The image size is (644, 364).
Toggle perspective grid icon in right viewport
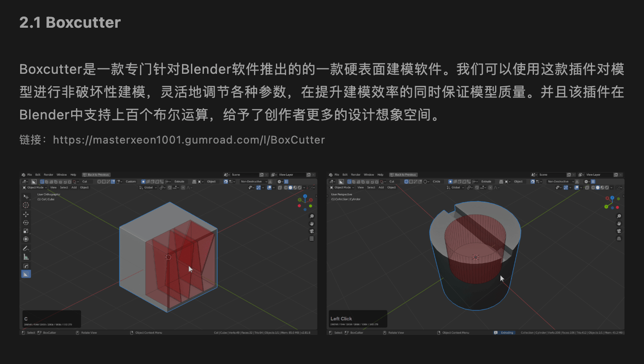point(619,239)
